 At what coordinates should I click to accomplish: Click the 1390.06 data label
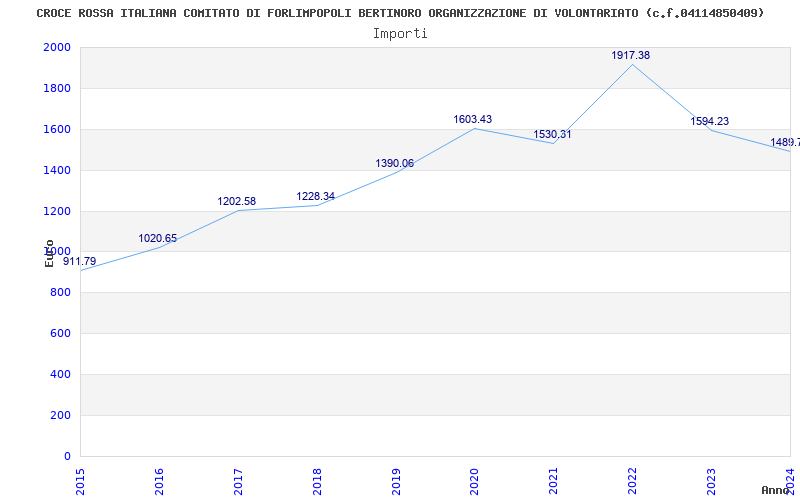pos(394,163)
